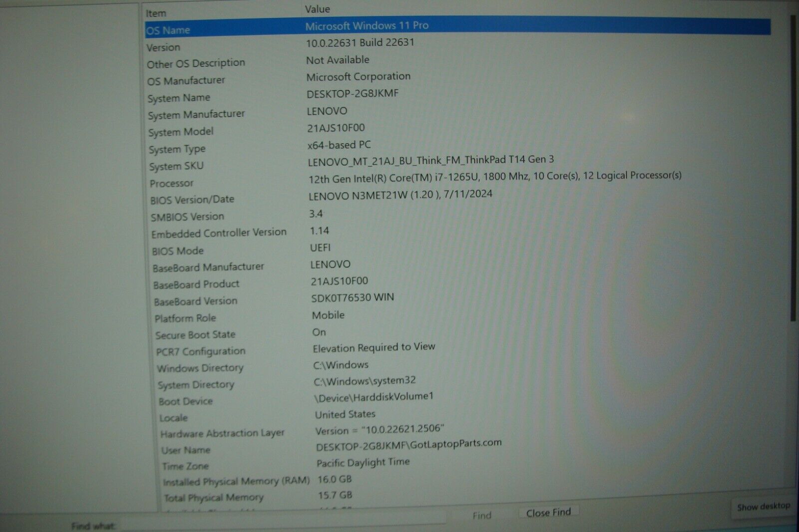Click the Mobile value
Image resolution: width=799 pixels, height=532 pixels.
[x=328, y=315]
